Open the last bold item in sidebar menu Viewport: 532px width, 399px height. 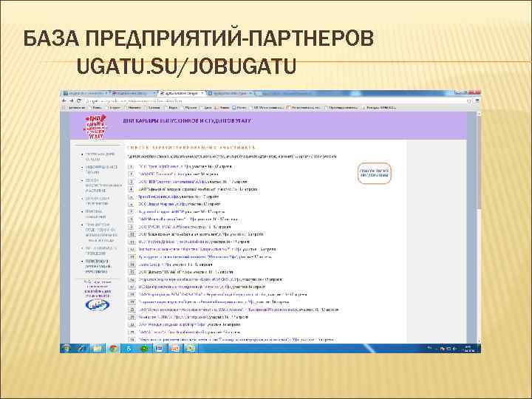(x=97, y=267)
